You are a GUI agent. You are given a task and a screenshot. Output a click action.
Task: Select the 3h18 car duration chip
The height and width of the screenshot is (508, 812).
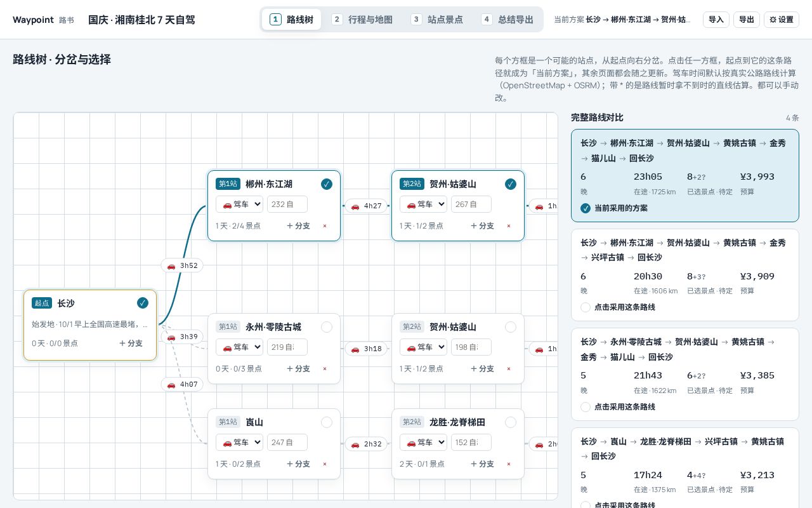(x=366, y=349)
